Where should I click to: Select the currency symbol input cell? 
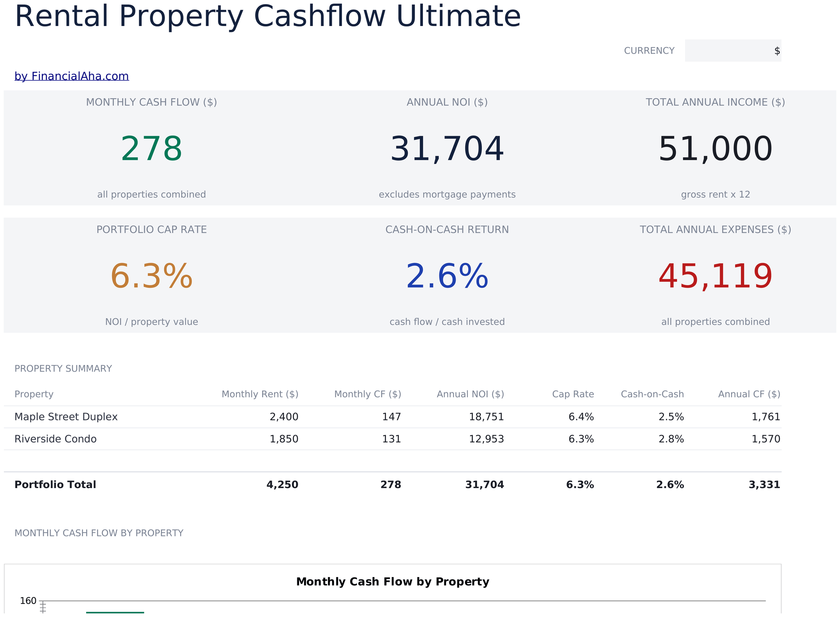pyautogui.click(x=733, y=51)
